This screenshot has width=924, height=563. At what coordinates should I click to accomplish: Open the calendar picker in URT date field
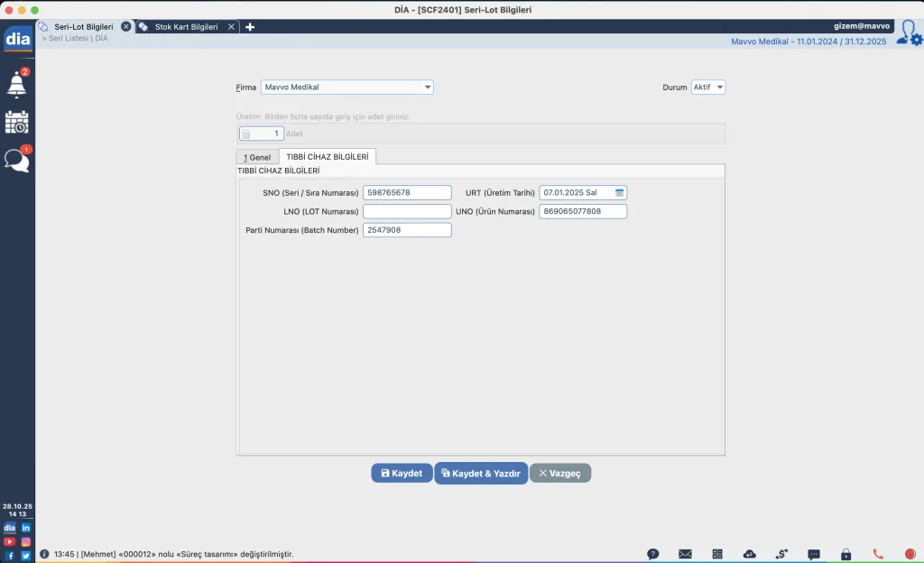pyautogui.click(x=620, y=193)
